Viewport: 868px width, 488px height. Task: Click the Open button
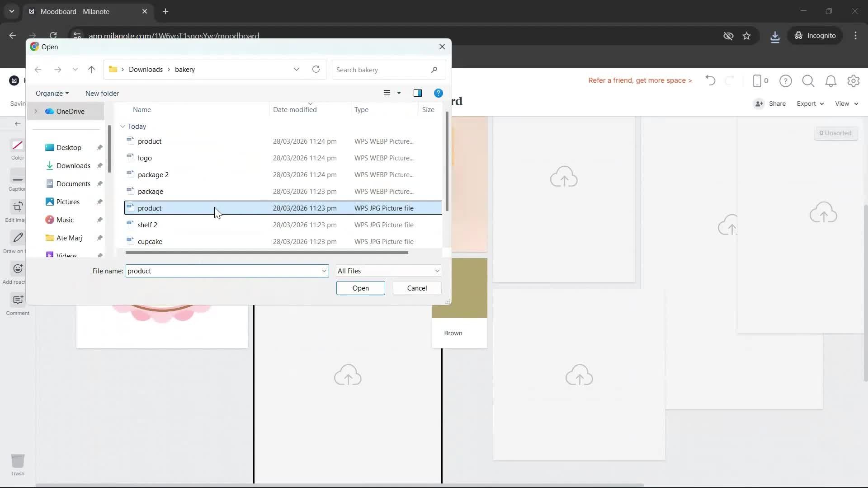360,288
